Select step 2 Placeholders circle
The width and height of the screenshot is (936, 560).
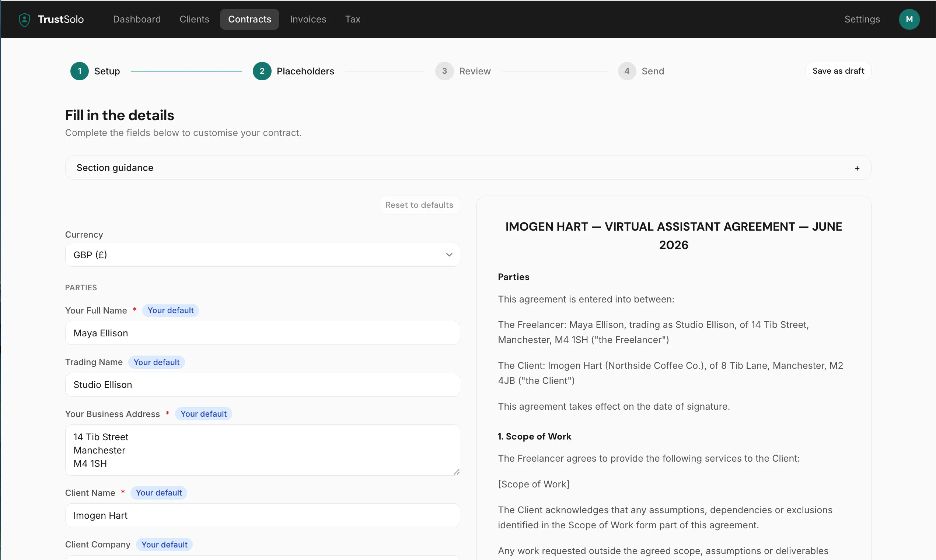[262, 71]
